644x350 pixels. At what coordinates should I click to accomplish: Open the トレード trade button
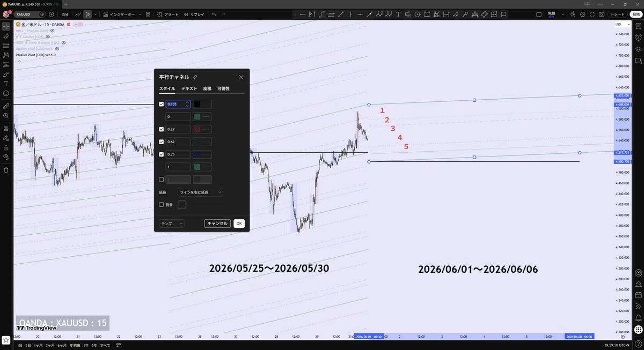coord(618,14)
